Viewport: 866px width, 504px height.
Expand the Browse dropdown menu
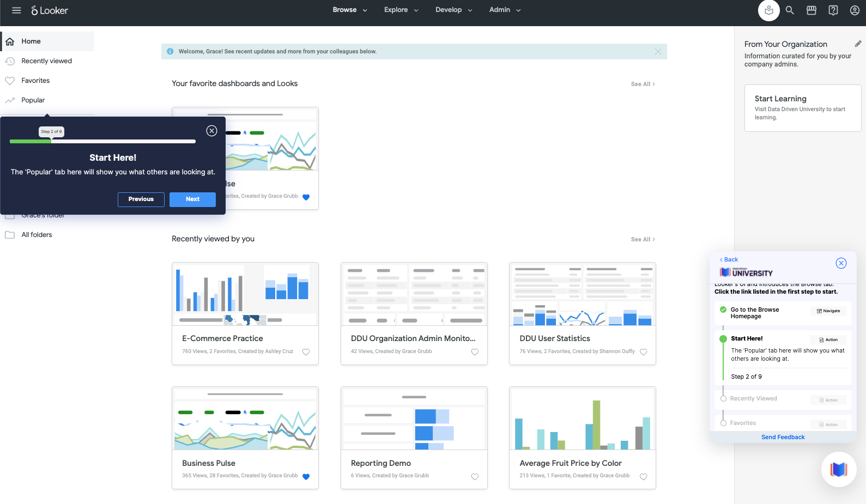pyautogui.click(x=350, y=10)
